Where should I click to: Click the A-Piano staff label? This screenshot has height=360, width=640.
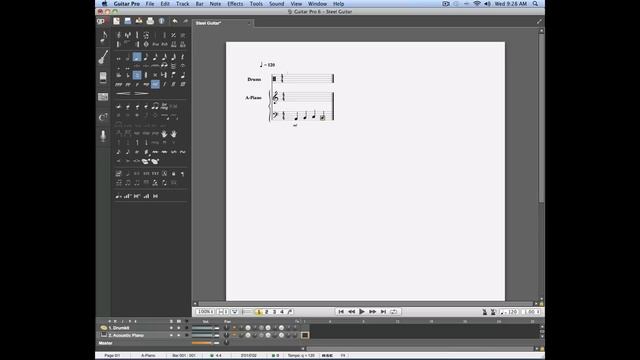253,98
